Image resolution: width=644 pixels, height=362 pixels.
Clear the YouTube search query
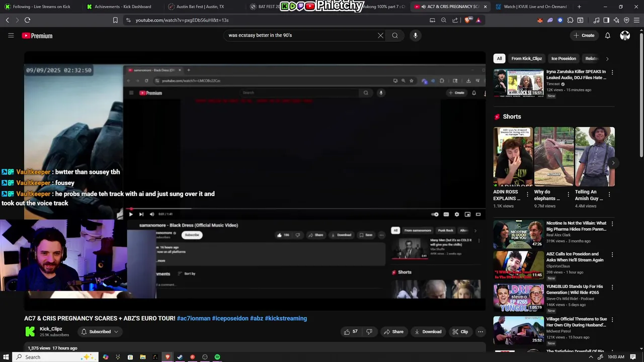click(x=380, y=35)
